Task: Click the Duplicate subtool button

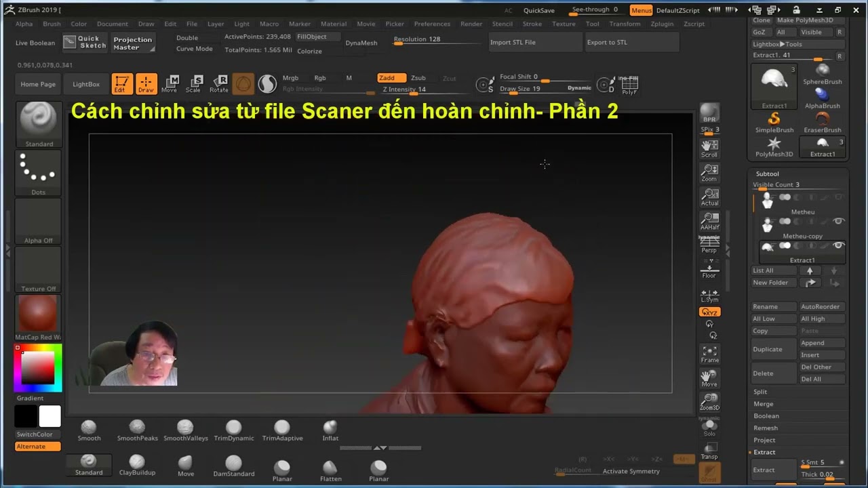Action: click(773, 349)
